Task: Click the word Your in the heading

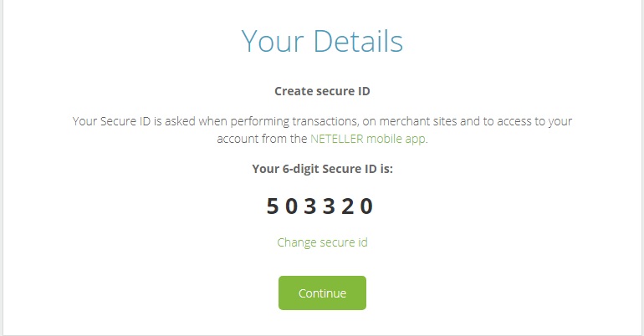Action: [x=270, y=41]
